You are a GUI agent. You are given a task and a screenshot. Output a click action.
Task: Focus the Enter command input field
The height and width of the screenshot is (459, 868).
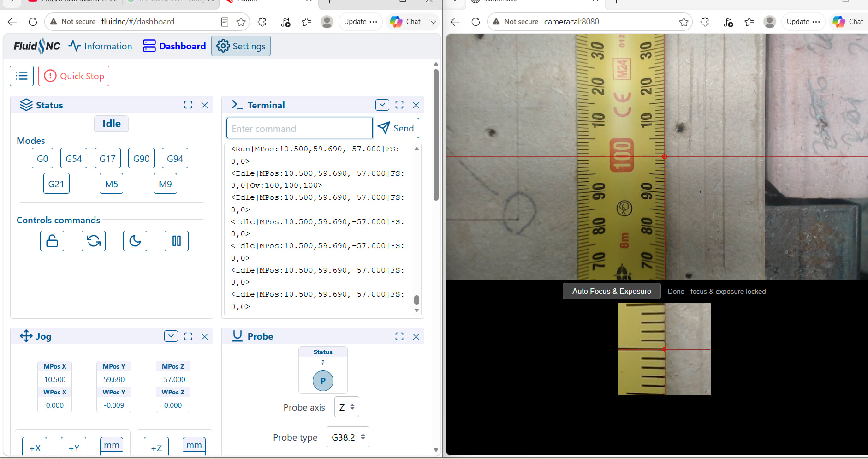[x=299, y=128]
